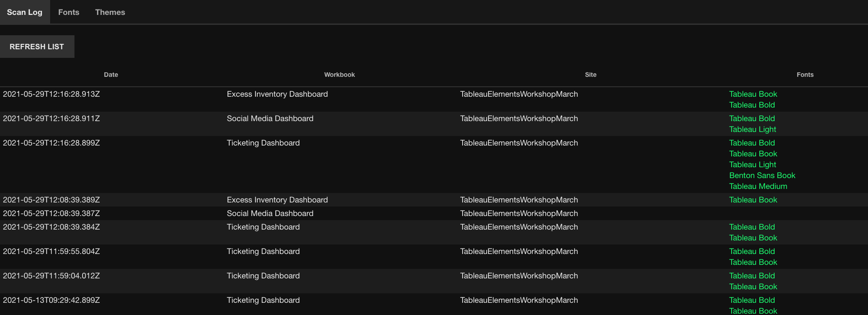Screen dimensions: 868x315
Task: Open the Fonts tab
Action: 69,12
